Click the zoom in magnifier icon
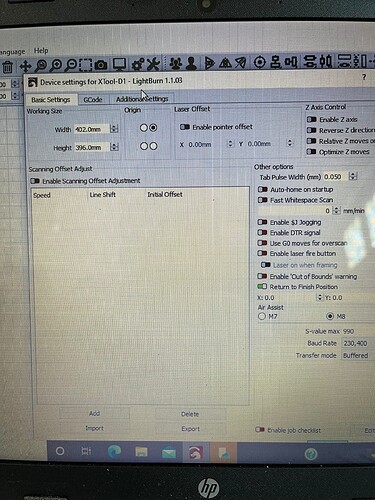This screenshot has height=500, width=375. pyautogui.click(x=56, y=65)
